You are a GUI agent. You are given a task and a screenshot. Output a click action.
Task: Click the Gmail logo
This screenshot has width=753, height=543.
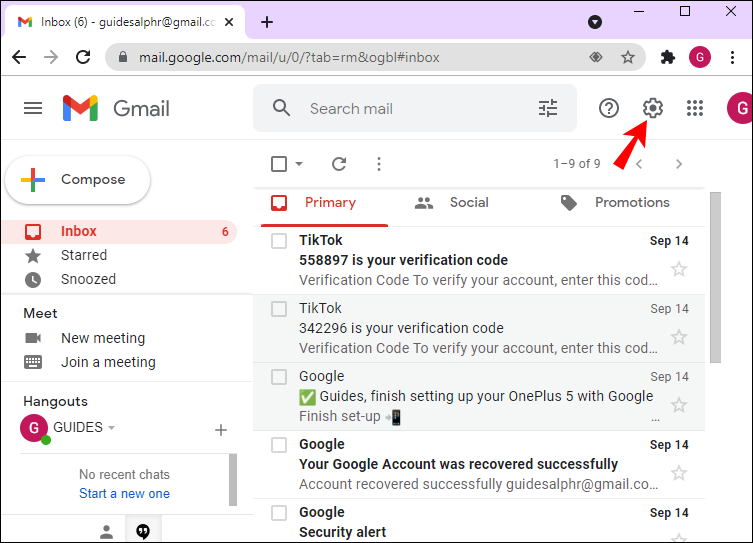116,108
